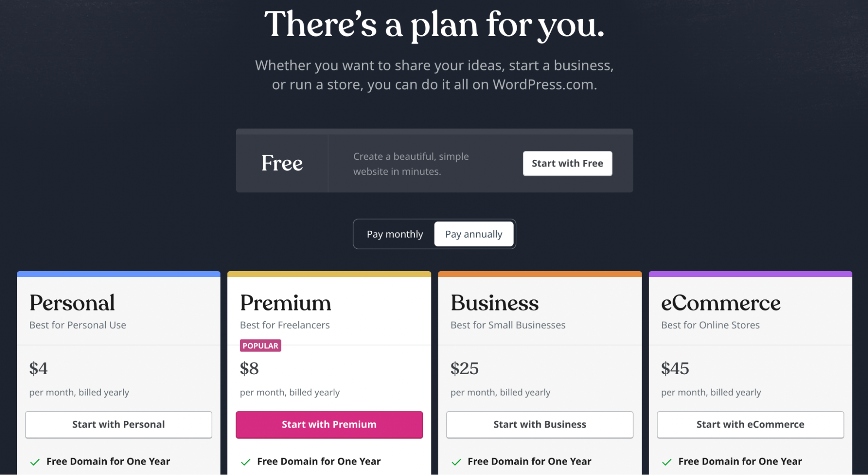Select Start with Premium plan
Image resolution: width=868 pixels, height=475 pixels.
point(329,424)
